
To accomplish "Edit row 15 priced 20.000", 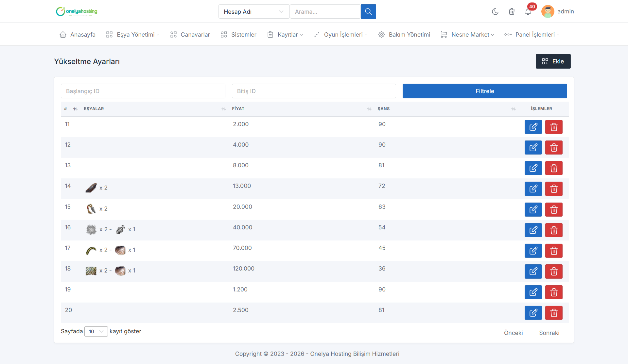I will [533, 209].
